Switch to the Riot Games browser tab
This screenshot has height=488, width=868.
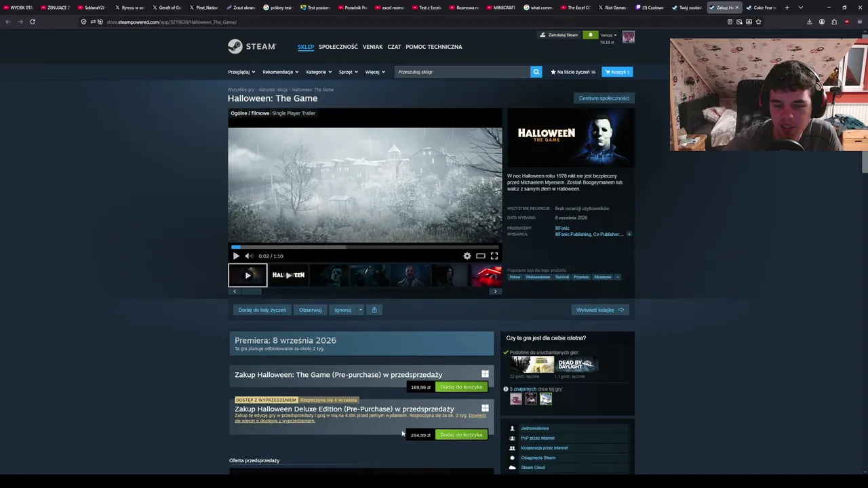[612, 7]
